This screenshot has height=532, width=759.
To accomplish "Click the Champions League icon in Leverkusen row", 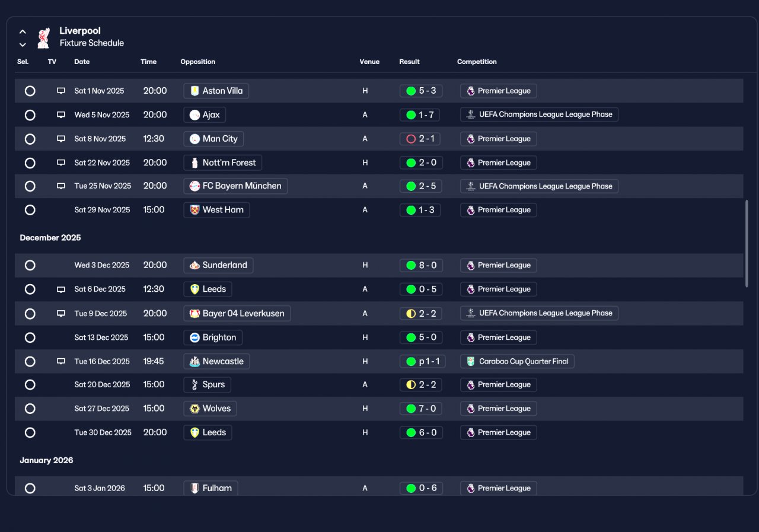I will 471,313.
